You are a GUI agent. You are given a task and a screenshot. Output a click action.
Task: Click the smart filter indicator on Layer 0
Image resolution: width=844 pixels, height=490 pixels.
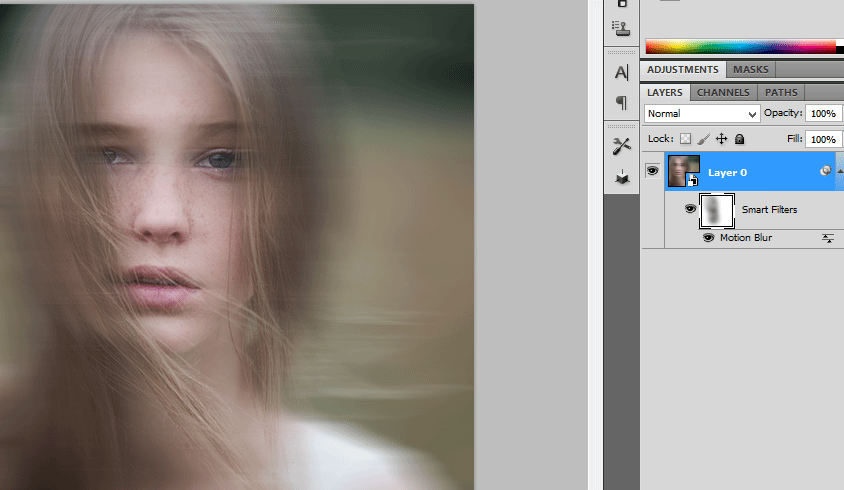pos(825,171)
